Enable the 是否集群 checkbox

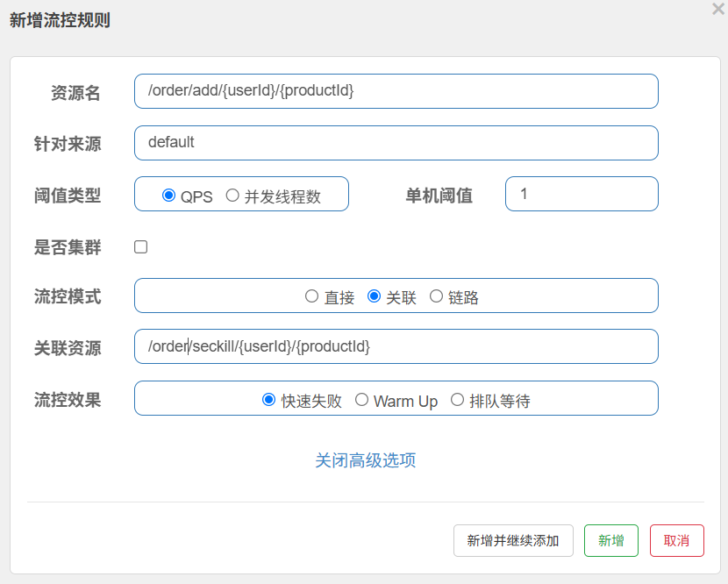click(x=140, y=247)
